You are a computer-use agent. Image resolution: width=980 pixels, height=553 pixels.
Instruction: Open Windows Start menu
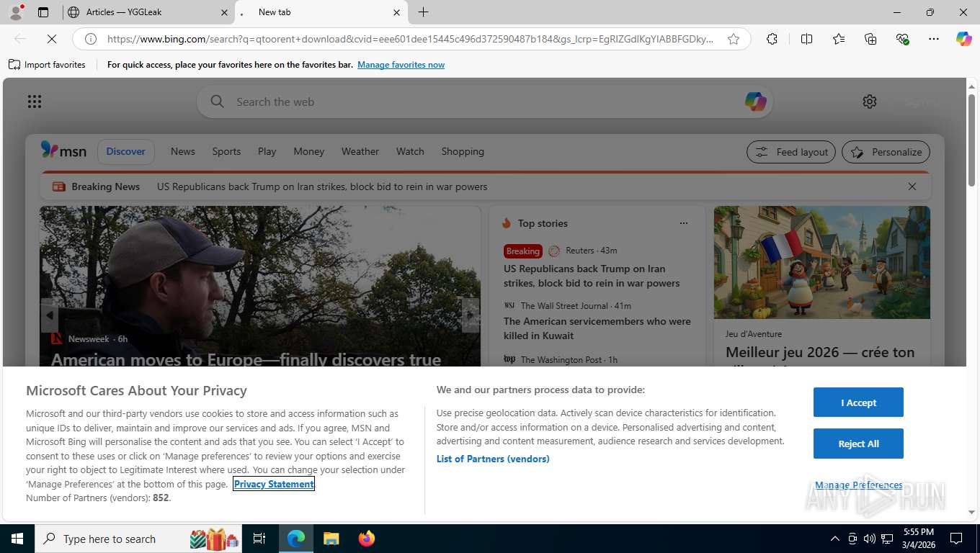click(x=17, y=539)
